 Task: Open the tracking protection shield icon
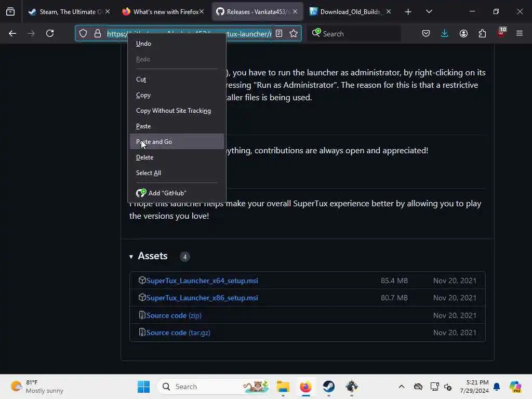(x=83, y=33)
